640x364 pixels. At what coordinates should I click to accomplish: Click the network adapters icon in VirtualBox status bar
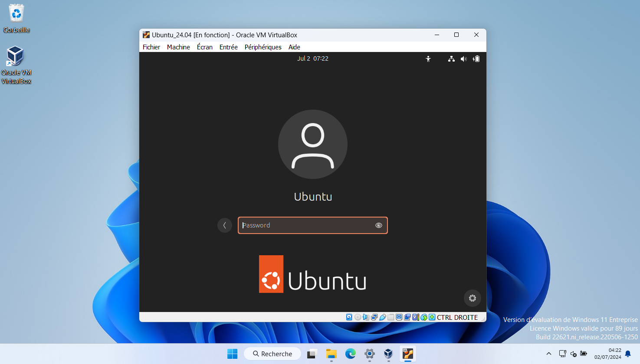pyautogui.click(x=374, y=317)
